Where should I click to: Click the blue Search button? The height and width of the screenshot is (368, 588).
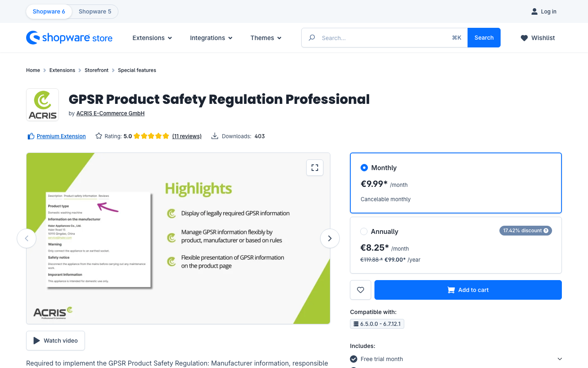coord(484,38)
